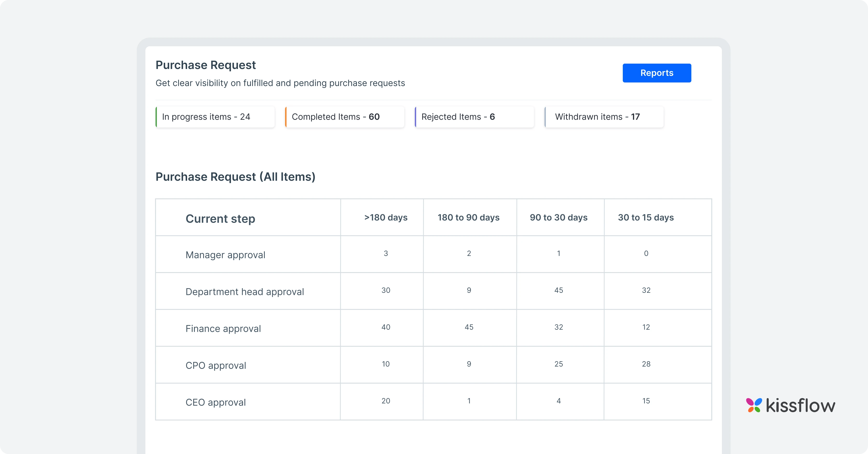Select the Withdrawn items card
Viewport: 868px width, 454px height.
(x=604, y=117)
